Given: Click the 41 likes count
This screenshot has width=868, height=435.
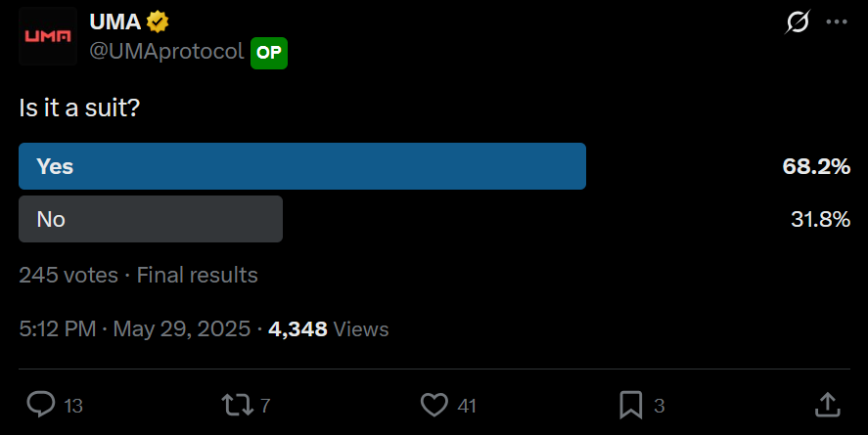Looking at the screenshot, I should click(x=466, y=405).
